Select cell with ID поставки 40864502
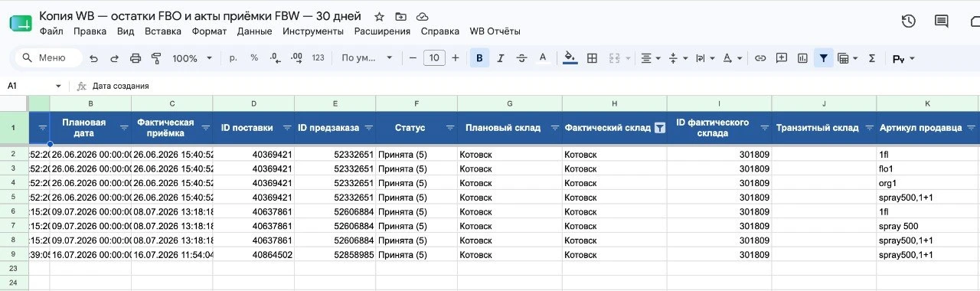 tap(253, 254)
